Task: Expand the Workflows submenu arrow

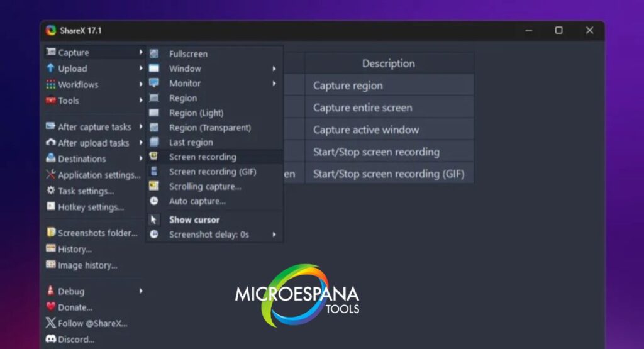Action: pos(141,84)
